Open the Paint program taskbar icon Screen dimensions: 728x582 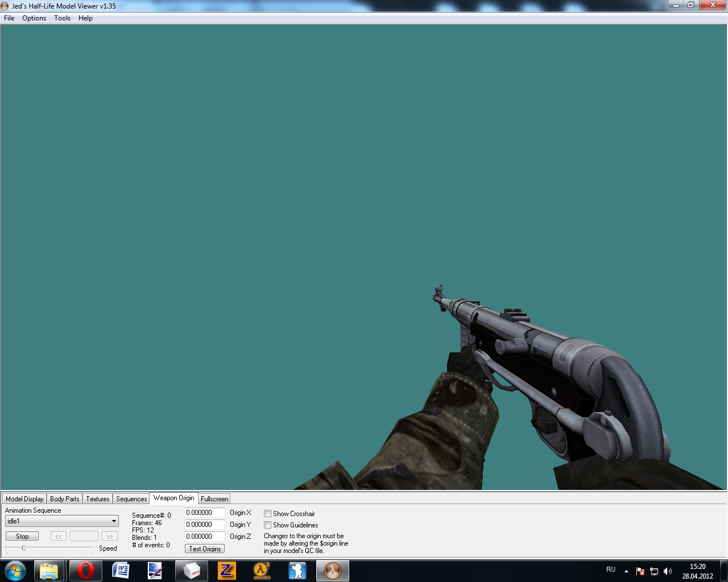click(x=156, y=570)
